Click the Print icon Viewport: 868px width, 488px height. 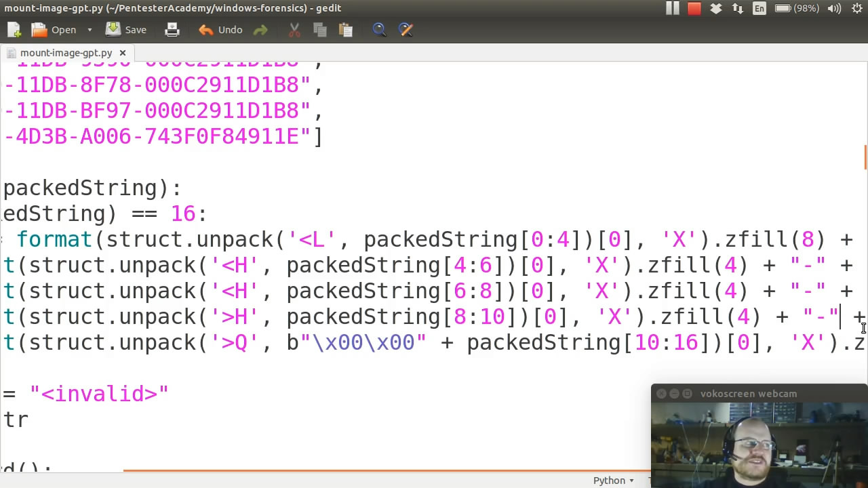tap(172, 30)
